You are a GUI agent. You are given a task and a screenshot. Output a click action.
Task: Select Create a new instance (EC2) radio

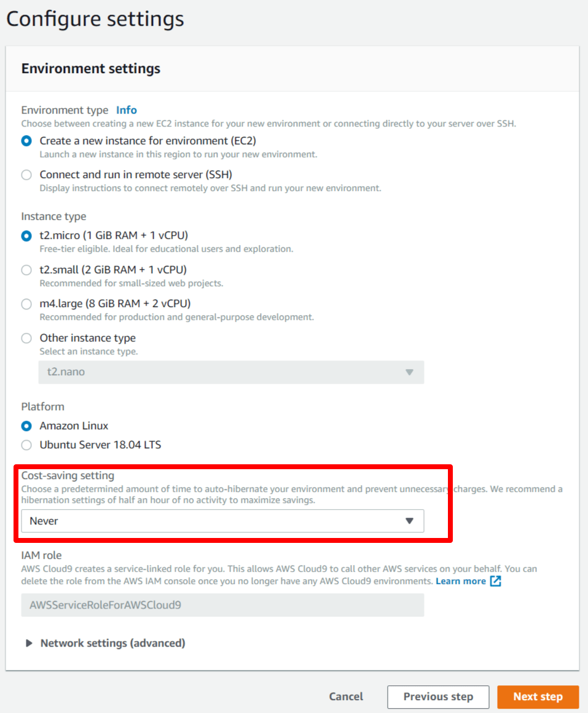tap(26, 141)
